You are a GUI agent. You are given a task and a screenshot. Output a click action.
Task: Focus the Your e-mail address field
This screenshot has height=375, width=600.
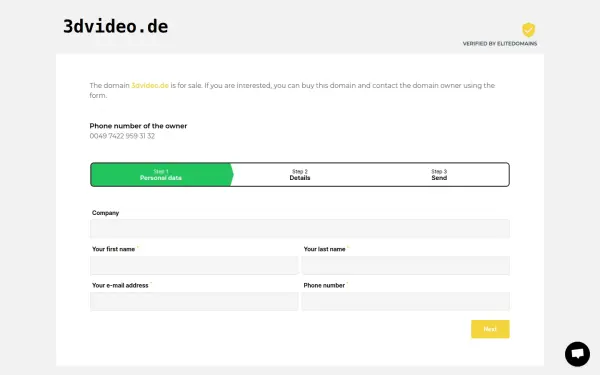(194, 302)
